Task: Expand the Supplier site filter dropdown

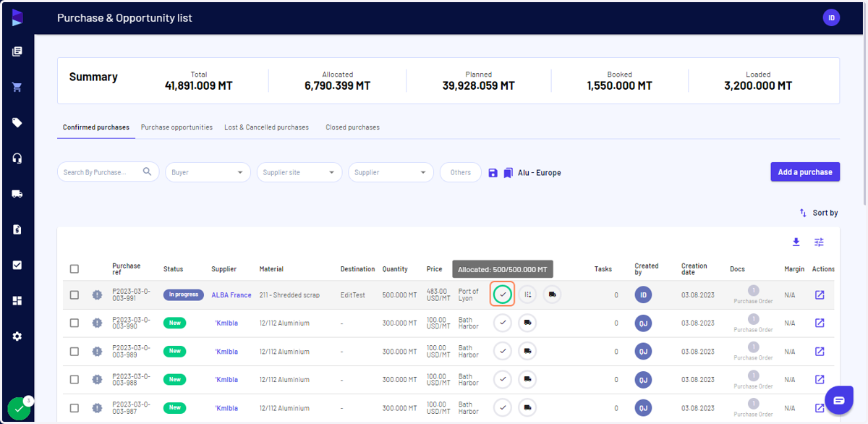Action: (299, 172)
